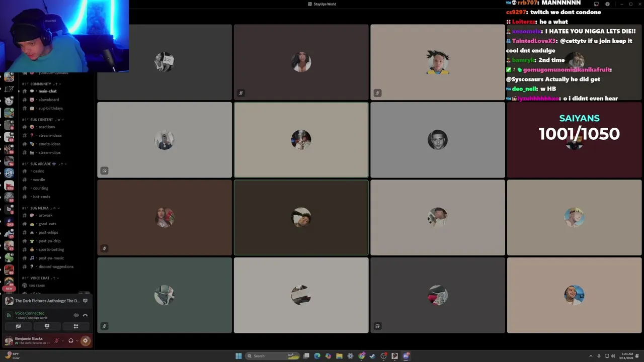Open the good-eats channel
644x362 pixels.
(x=47, y=224)
